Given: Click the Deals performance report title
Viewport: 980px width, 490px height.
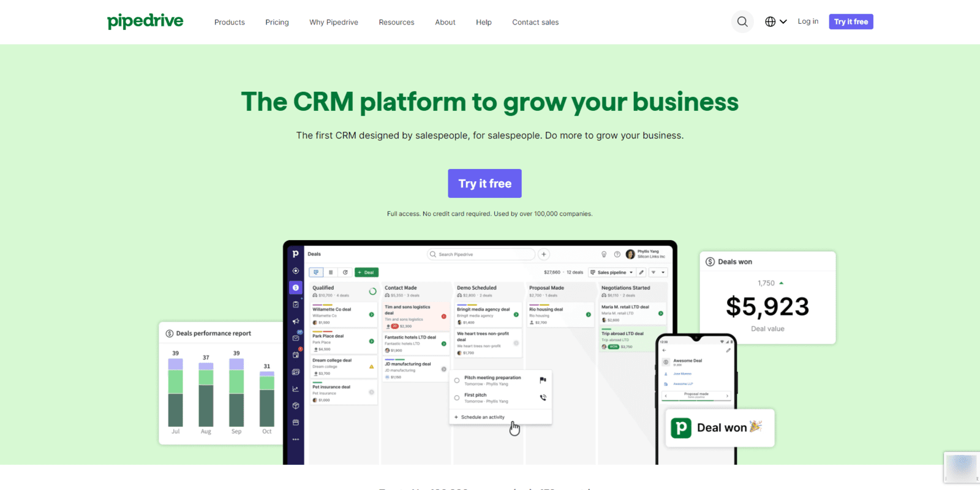Looking at the screenshot, I should [x=213, y=333].
